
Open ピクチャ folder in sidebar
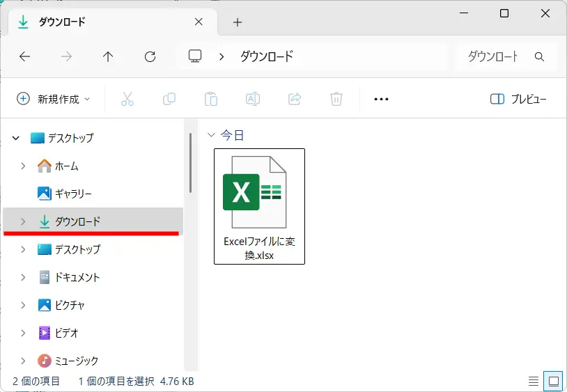click(x=70, y=305)
